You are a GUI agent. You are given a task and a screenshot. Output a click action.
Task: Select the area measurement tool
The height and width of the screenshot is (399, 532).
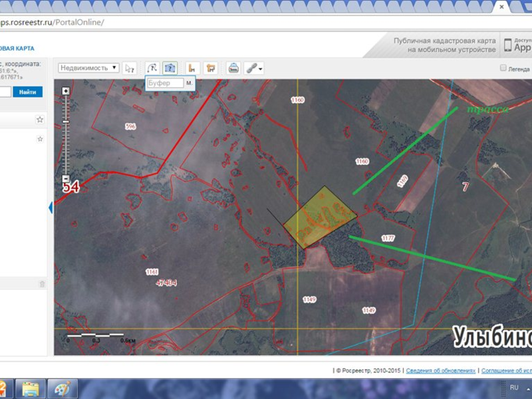point(210,68)
